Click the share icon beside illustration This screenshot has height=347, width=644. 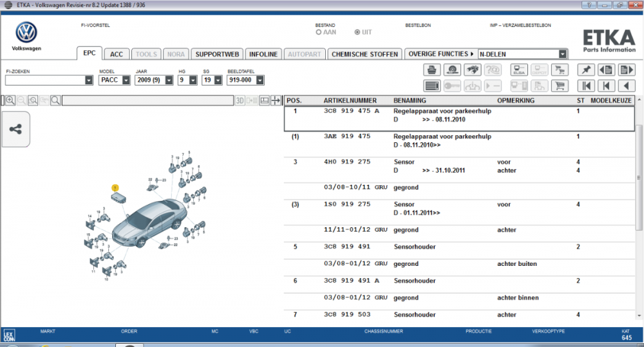(x=15, y=129)
